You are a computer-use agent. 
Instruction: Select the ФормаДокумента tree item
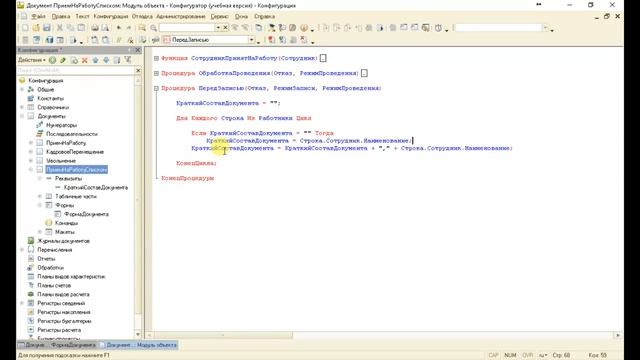pyautogui.click(x=87, y=214)
